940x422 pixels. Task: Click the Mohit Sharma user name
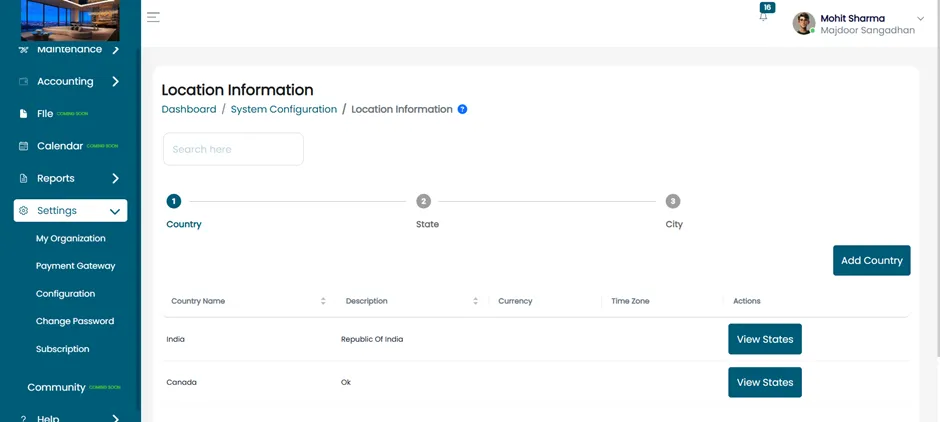point(852,18)
